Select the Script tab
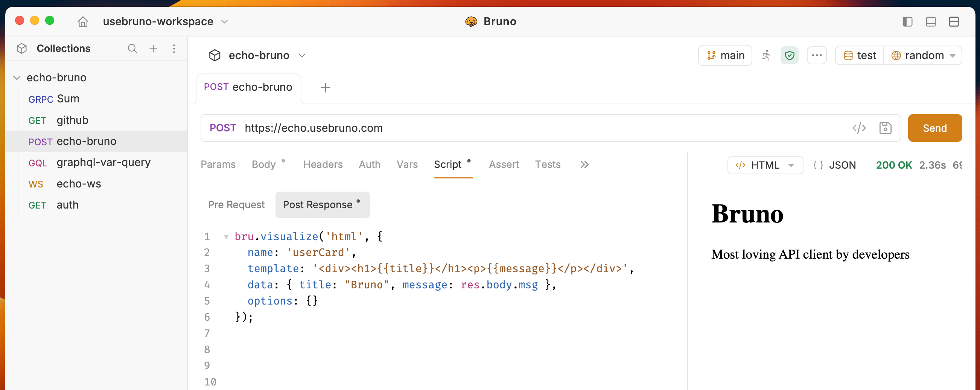The image size is (980, 390). coord(452,165)
